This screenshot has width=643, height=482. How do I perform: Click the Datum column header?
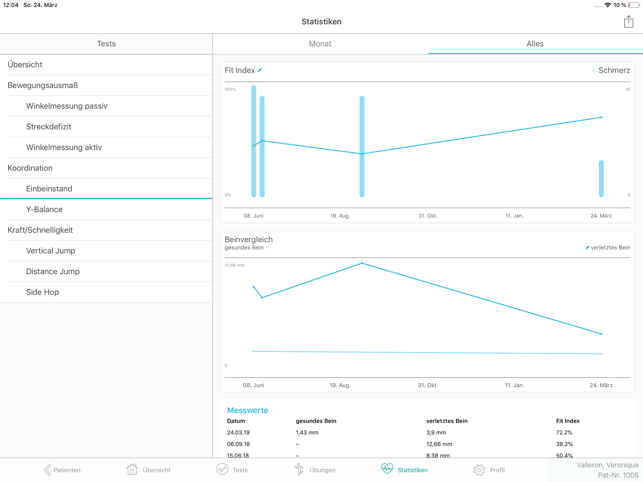[x=236, y=421]
